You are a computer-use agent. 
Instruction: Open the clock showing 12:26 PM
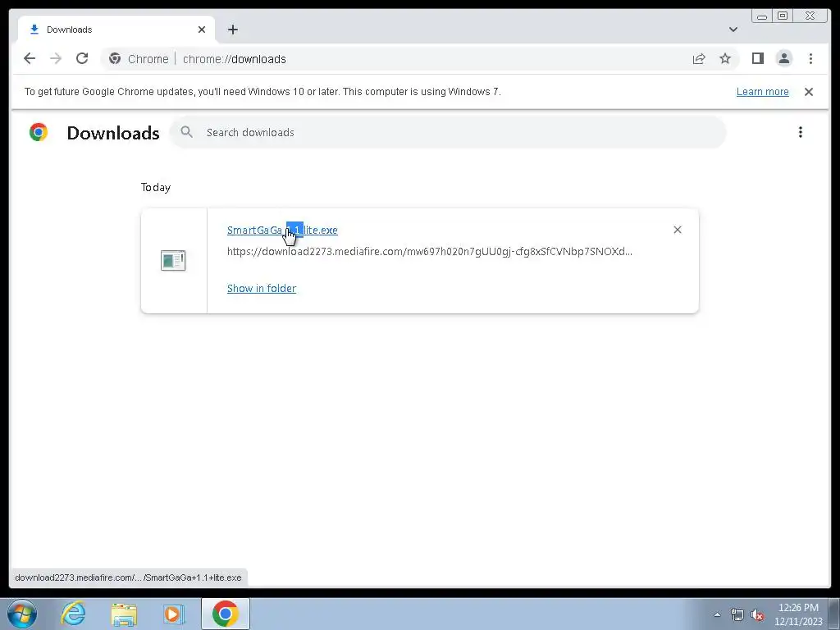798,614
